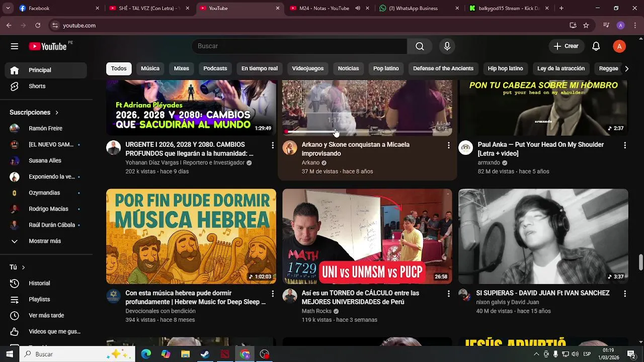Open Ver más tarde
This screenshot has height=362, width=644.
[46, 315]
